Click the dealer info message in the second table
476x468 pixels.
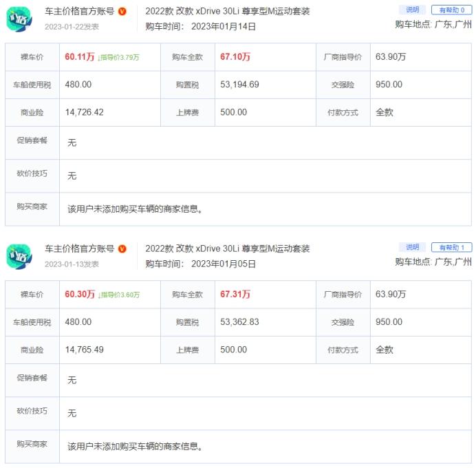(135, 447)
